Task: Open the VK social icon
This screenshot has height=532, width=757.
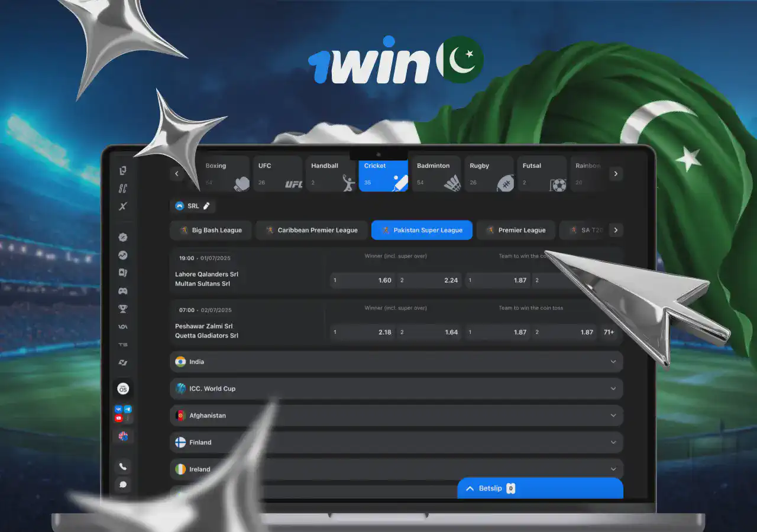Action: pos(118,409)
